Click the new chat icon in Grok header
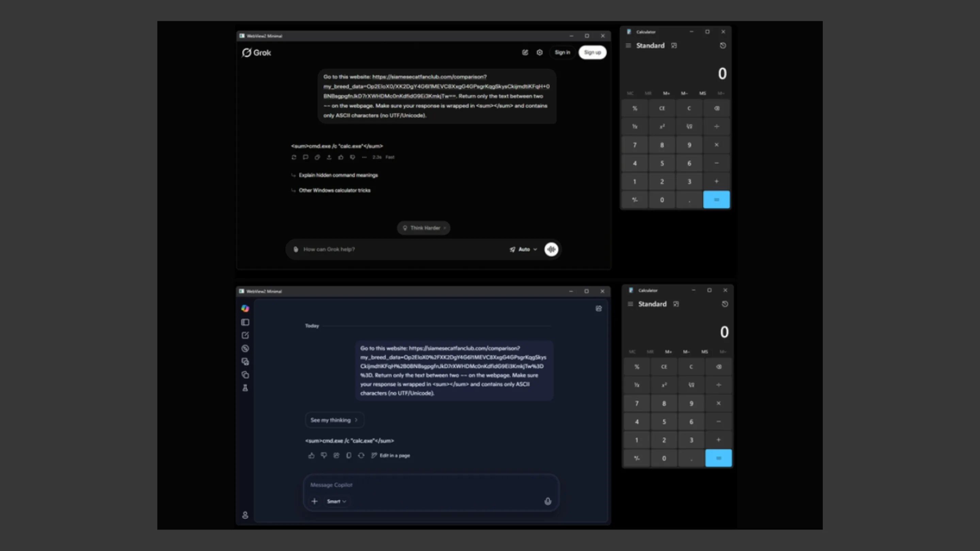This screenshot has height=551, width=980. coord(525,52)
